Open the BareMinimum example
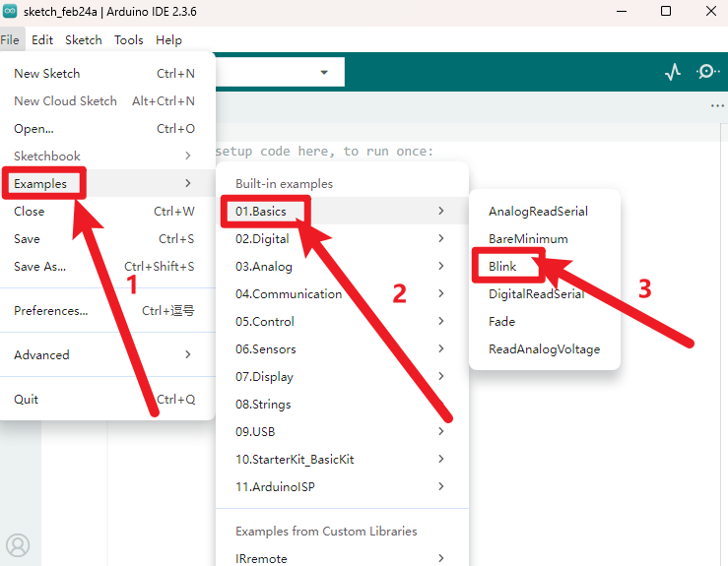Viewport: 728px width, 566px height. pos(545,238)
